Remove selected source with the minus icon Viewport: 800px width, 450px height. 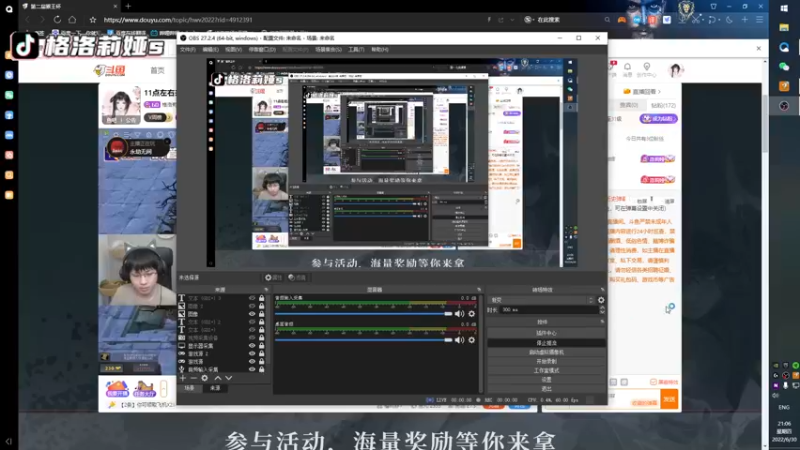(193, 378)
